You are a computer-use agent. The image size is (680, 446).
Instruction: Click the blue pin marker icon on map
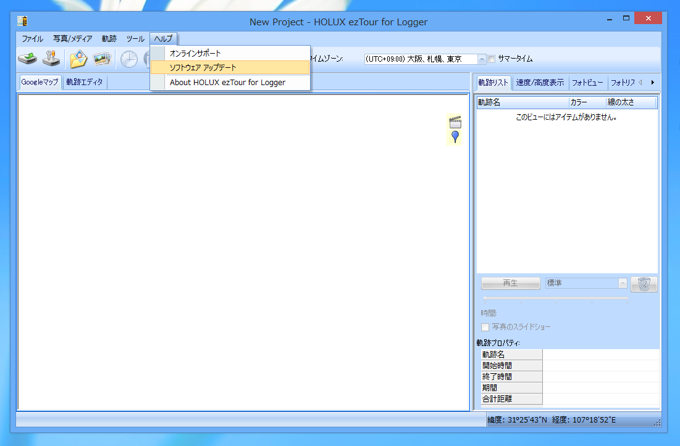tap(455, 137)
